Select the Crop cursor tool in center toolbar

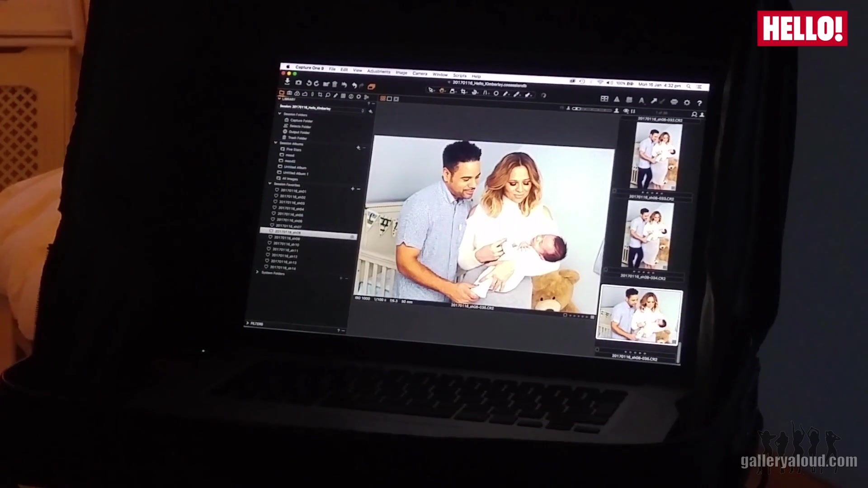(464, 92)
